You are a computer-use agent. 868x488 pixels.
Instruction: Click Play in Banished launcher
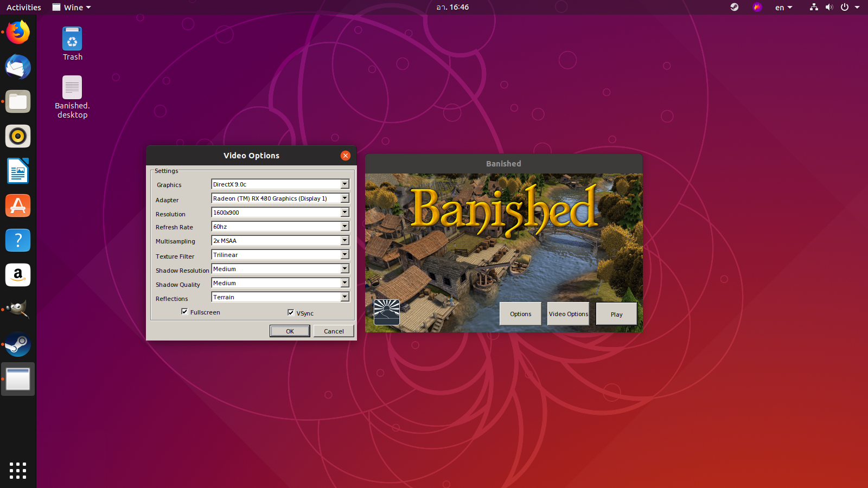coord(616,314)
